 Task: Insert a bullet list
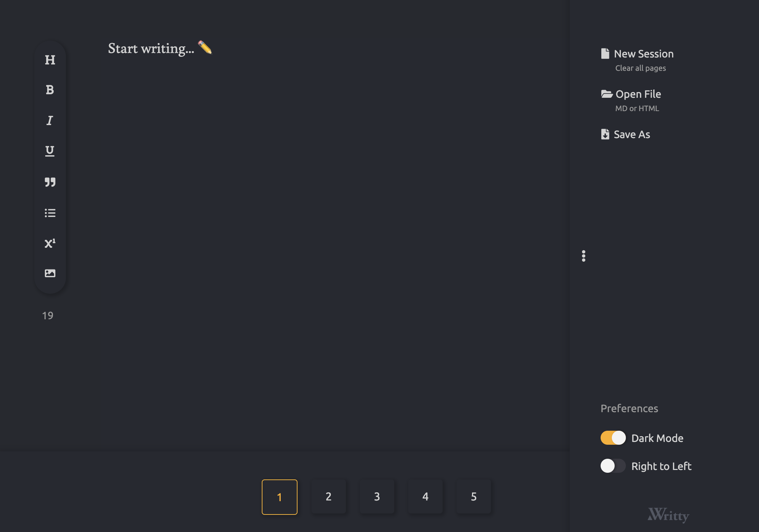tap(50, 213)
